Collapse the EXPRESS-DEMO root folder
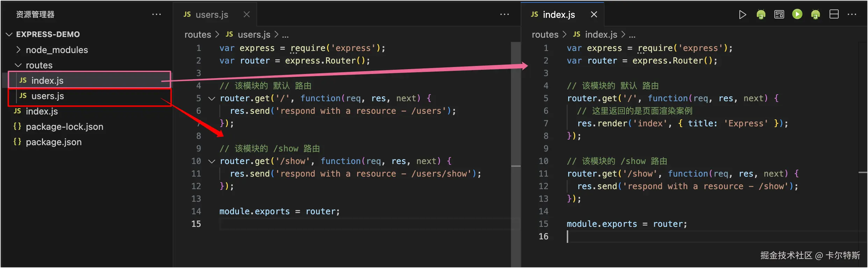The image size is (868, 268). [9, 34]
